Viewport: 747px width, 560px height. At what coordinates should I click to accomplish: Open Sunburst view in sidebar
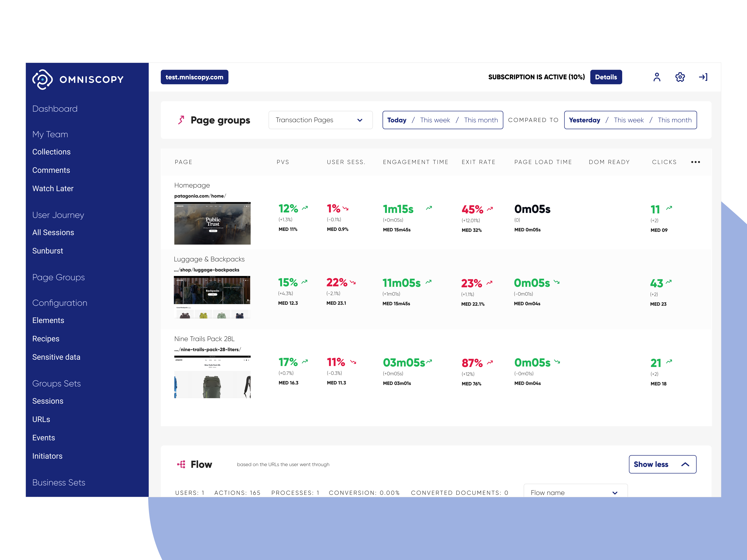point(48,251)
